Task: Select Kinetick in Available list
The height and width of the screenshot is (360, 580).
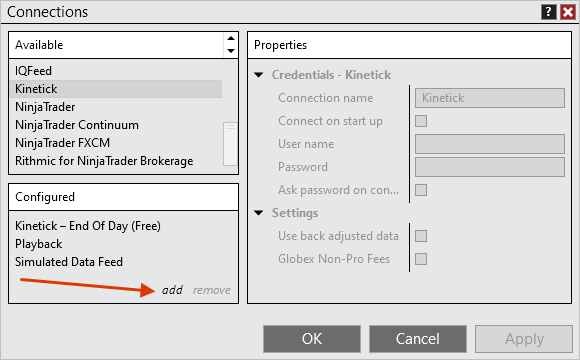Action: point(116,89)
